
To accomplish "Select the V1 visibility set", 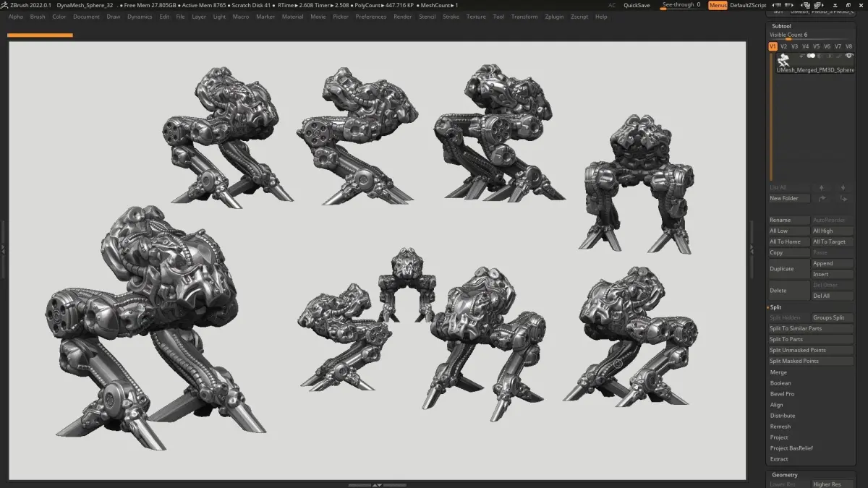I will pos(773,46).
